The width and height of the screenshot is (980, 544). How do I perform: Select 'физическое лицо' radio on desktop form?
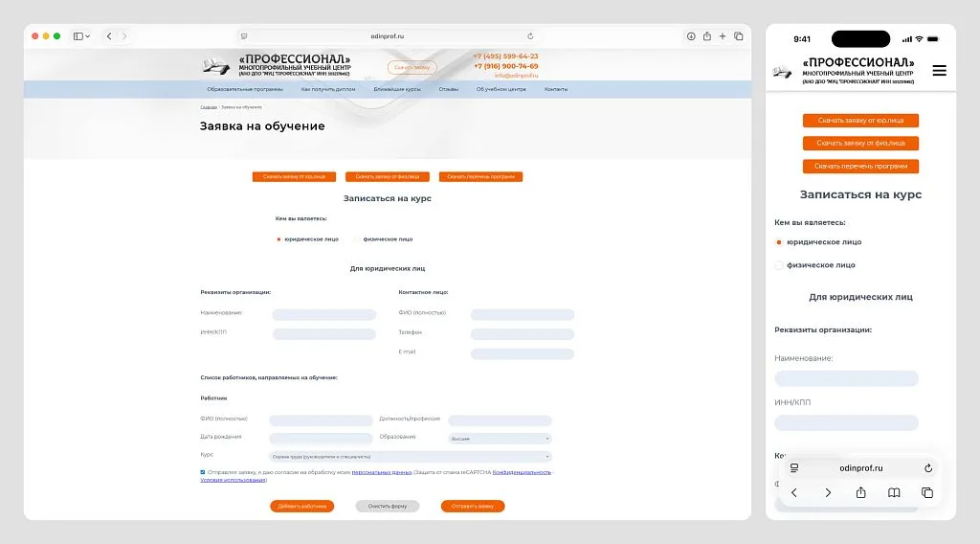tap(358, 239)
